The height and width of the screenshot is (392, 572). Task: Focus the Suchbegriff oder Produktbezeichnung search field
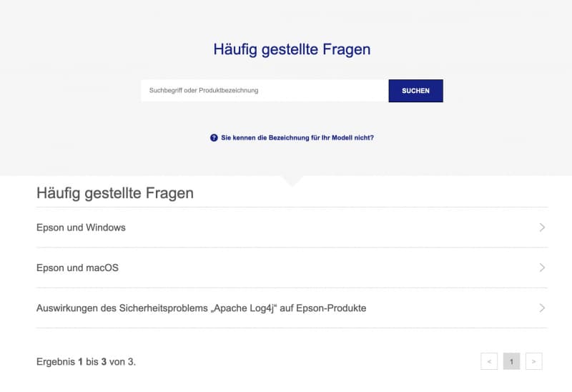click(x=265, y=91)
